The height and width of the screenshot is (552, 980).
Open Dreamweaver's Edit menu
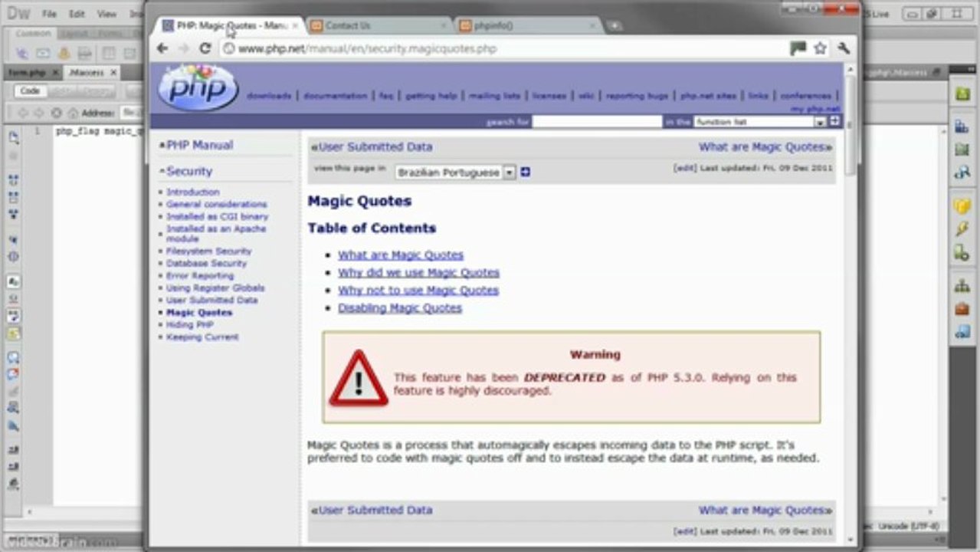point(77,14)
